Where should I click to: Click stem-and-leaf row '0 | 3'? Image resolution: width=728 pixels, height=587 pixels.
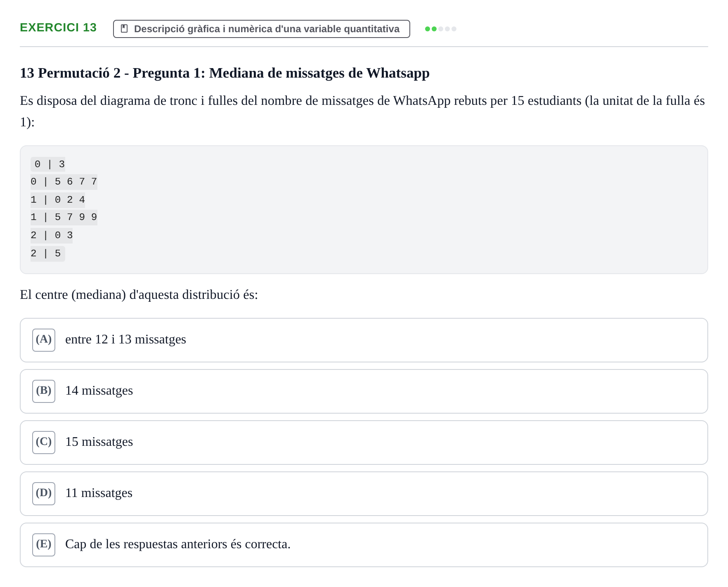pos(48,164)
